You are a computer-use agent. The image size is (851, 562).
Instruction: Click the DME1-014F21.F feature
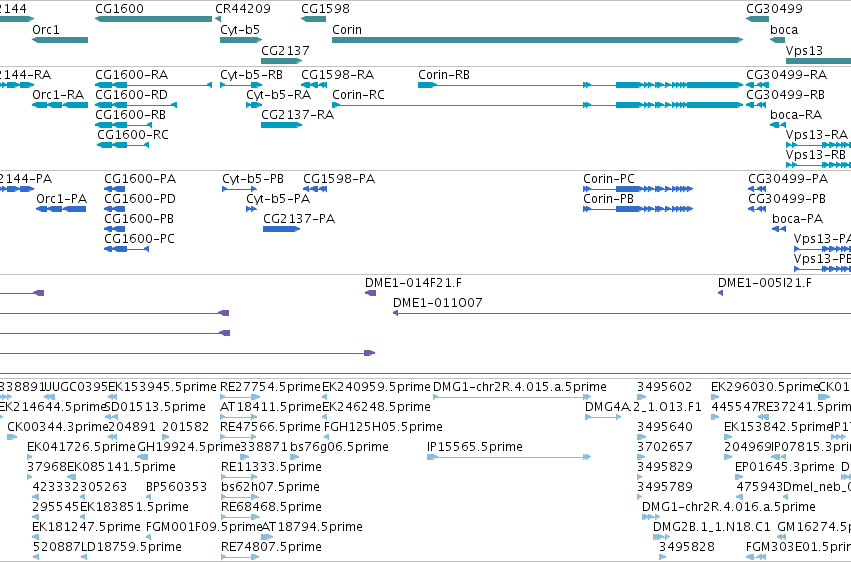click(371, 293)
